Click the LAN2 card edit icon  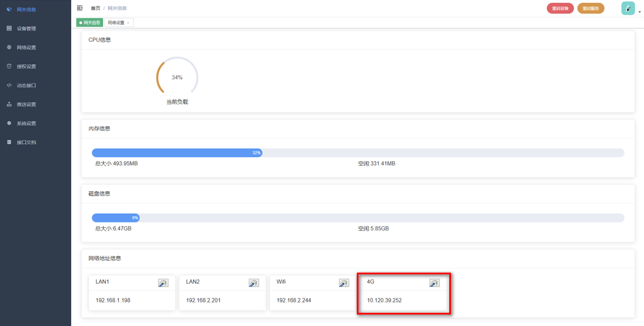[253, 283]
